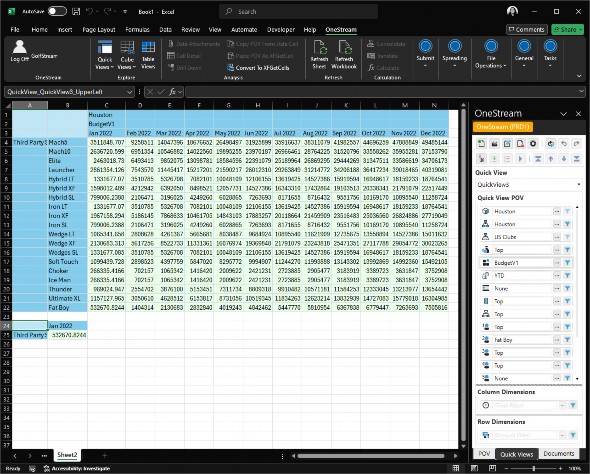590x474 pixels.
Task: Open the Submit ribbon menu
Action: [426, 54]
